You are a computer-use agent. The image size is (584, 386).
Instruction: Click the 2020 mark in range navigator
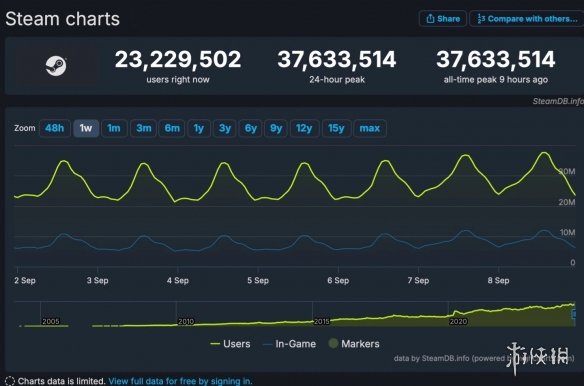tap(458, 321)
